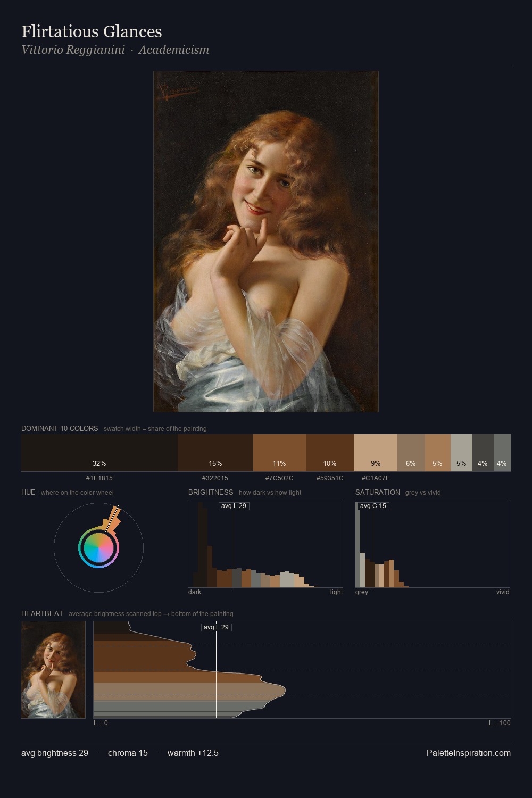532x798 pixels.
Task: Select the 11% brown swatch
Action: tap(279, 453)
